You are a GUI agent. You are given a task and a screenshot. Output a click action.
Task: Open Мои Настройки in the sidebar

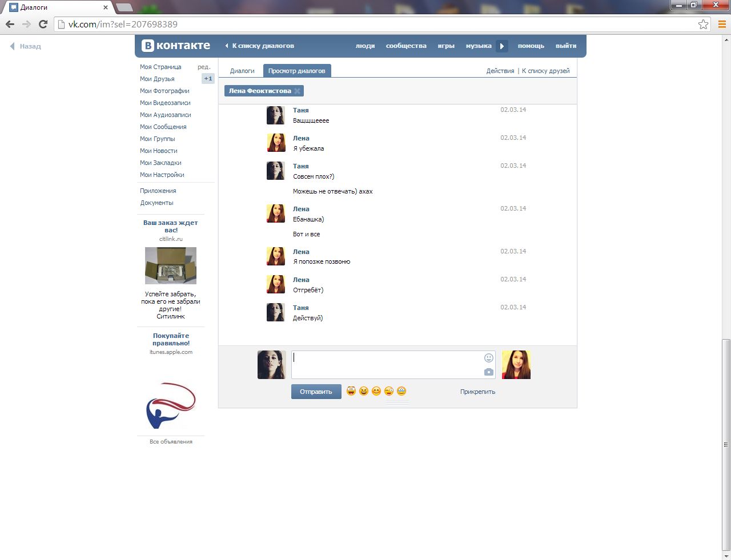[x=162, y=175]
